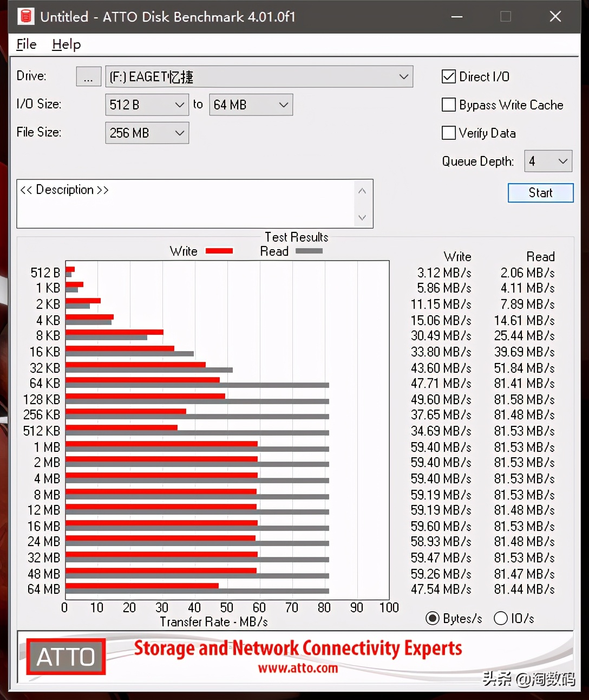The image size is (589, 700).
Task: Open the Drive selection dropdown
Action: (x=259, y=76)
